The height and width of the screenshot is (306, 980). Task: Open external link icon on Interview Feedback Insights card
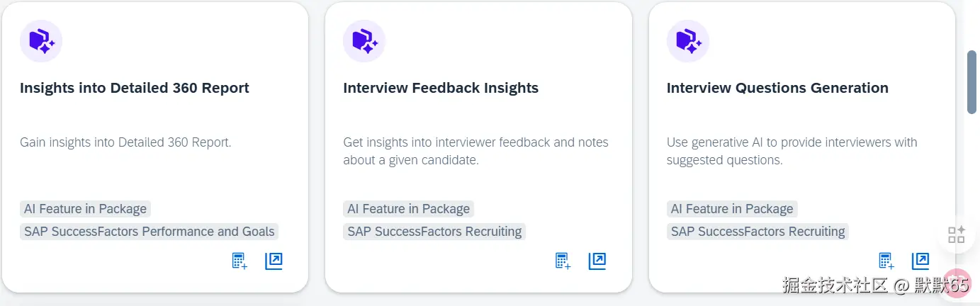(597, 261)
